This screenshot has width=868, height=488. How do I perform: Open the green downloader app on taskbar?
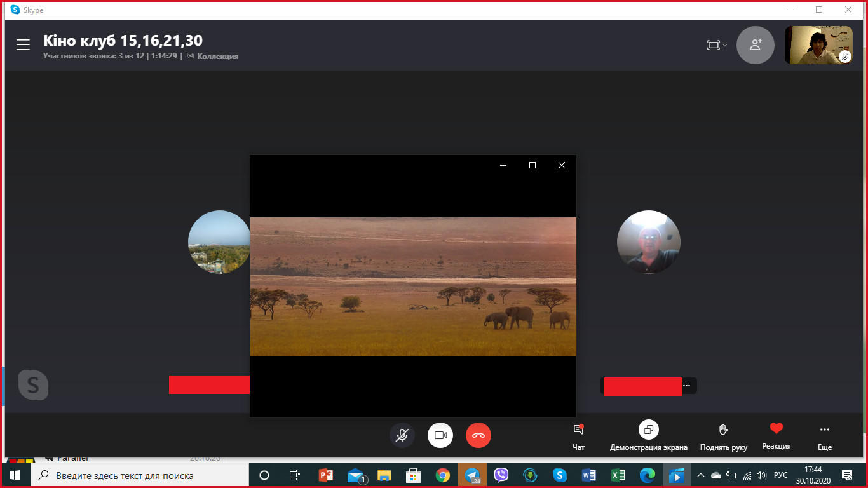click(x=531, y=475)
